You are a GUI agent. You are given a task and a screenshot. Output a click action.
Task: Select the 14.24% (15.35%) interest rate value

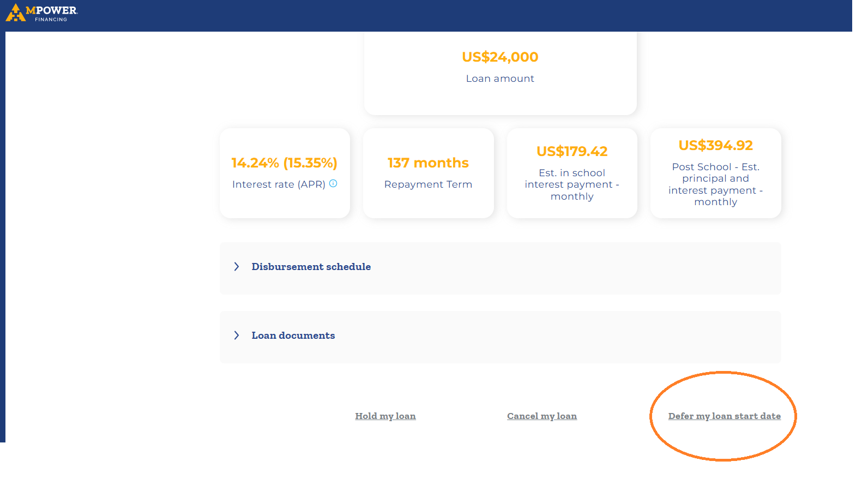(284, 163)
